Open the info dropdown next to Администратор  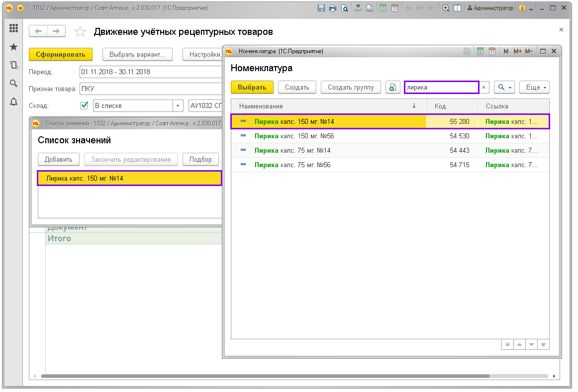tap(525, 8)
